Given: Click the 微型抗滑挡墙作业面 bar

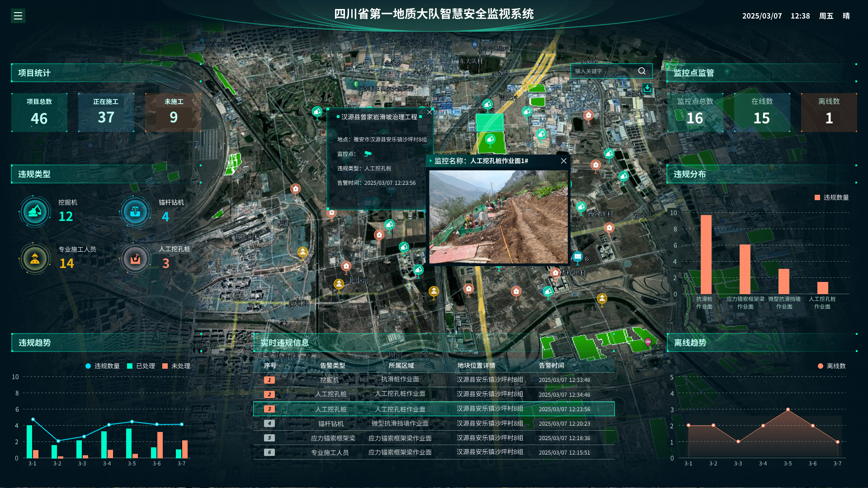Looking at the screenshot, I should tap(784, 282).
